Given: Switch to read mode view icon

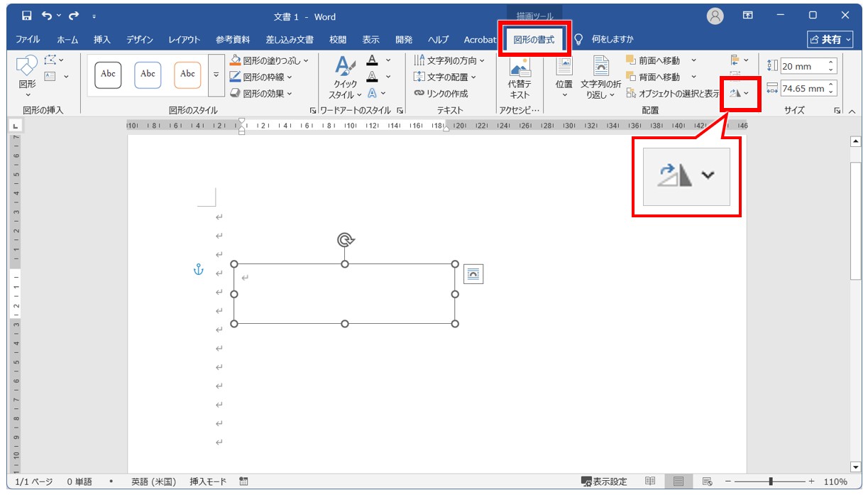Looking at the screenshot, I should [650, 482].
